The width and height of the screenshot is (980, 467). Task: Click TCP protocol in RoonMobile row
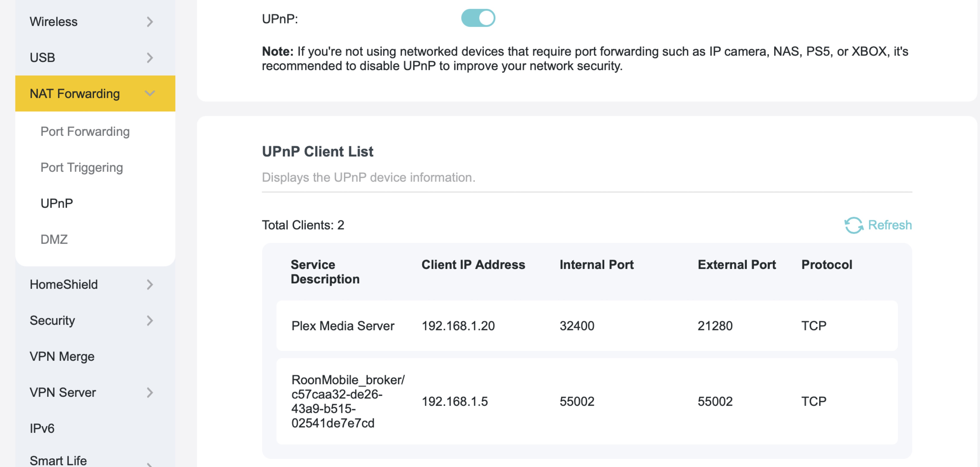[x=814, y=401]
